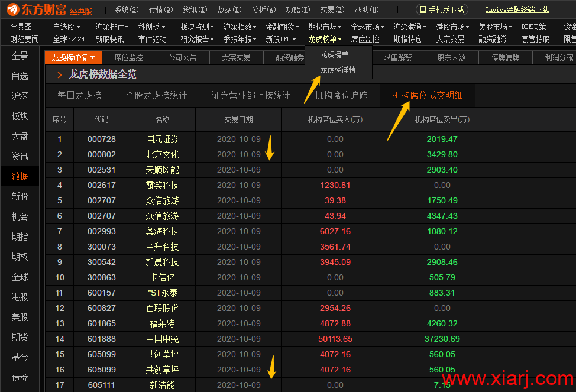576x392 pixels.
Task: Click the stock name *ST永泰
Action: [163, 293]
